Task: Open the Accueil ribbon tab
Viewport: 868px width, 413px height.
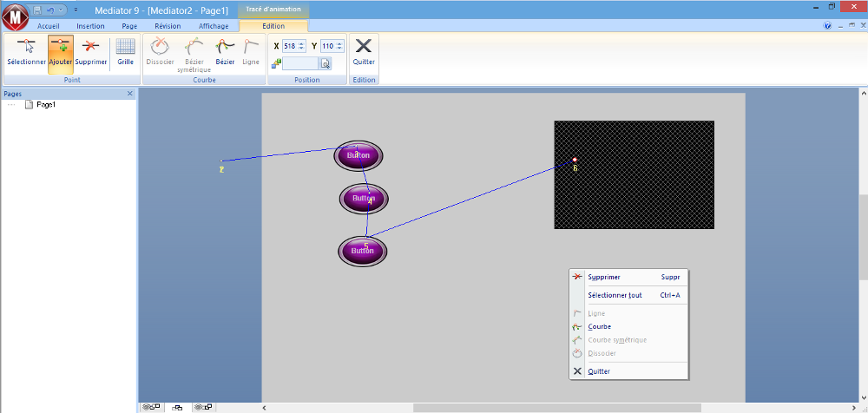Action: pyautogui.click(x=49, y=26)
